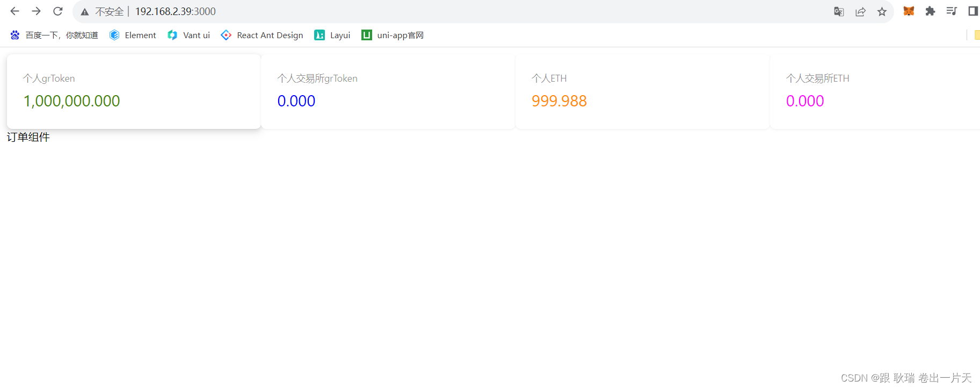Open the Vant ui bookmark
The image size is (980, 388).
pos(197,35)
